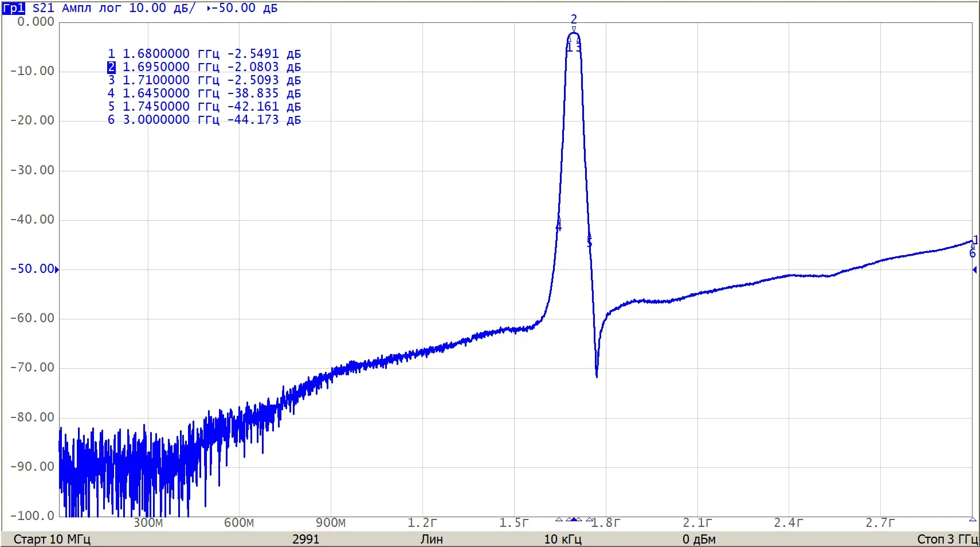
Task: Click the Старт 10 МГц start frequency field
Action: 52,539
